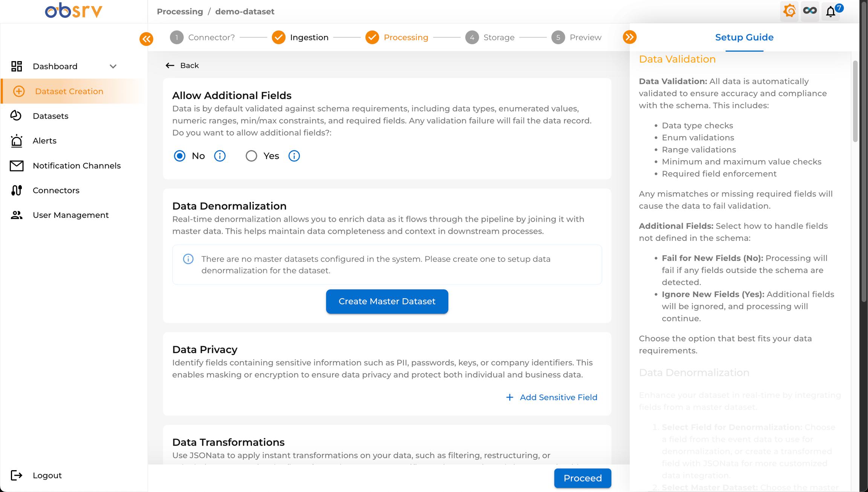
Task: Select No for additional fields
Action: click(x=180, y=156)
